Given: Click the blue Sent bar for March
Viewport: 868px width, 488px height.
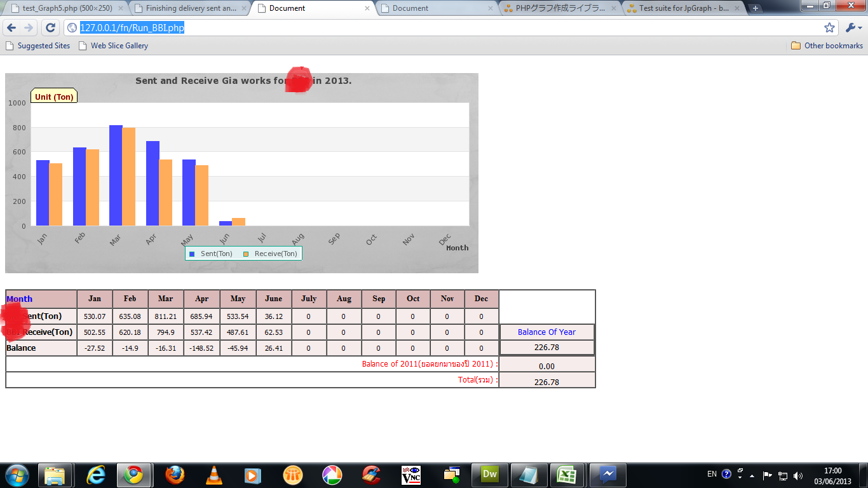Looking at the screenshot, I should click(x=116, y=175).
